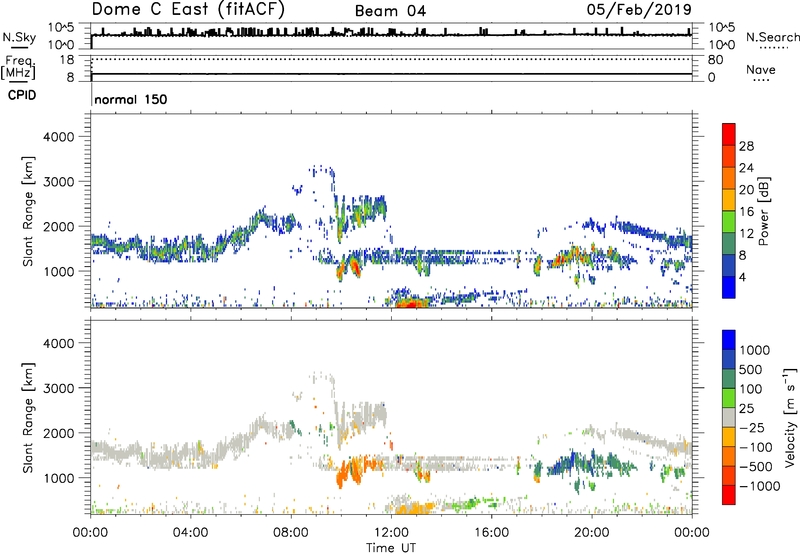Select the power colorbar label '28'
800x554 pixels.
point(746,146)
